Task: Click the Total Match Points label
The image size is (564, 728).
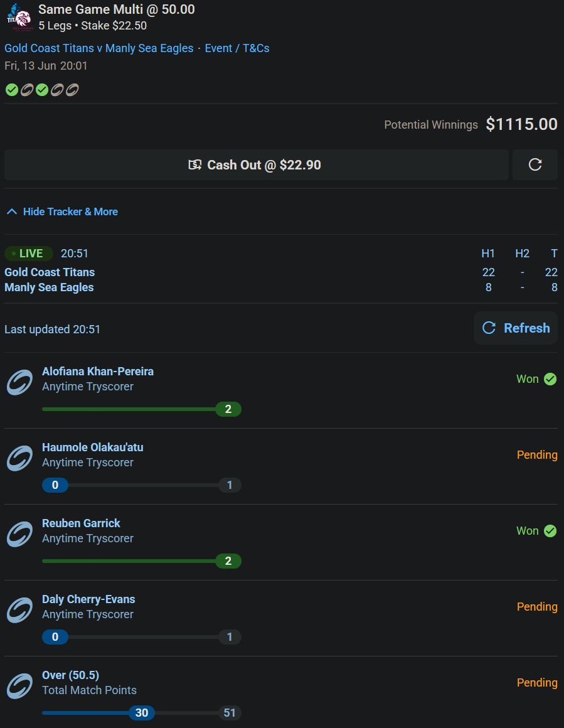Action: pos(90,690)
